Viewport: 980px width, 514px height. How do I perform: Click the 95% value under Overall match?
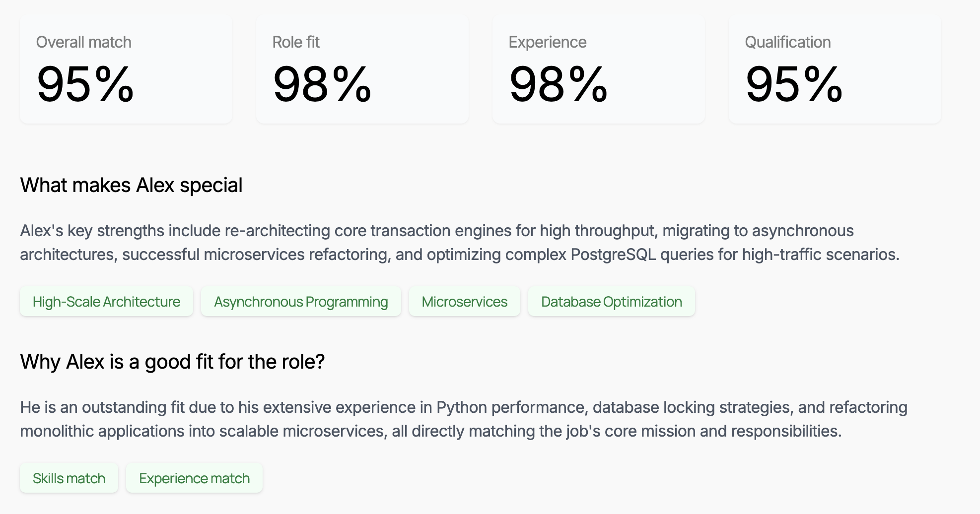(x=85, y=85)
